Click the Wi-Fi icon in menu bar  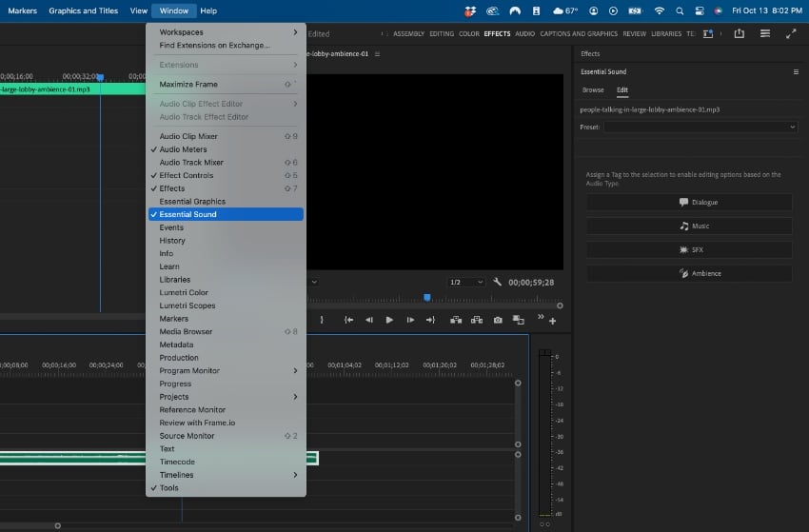click(x=660, y=10)
